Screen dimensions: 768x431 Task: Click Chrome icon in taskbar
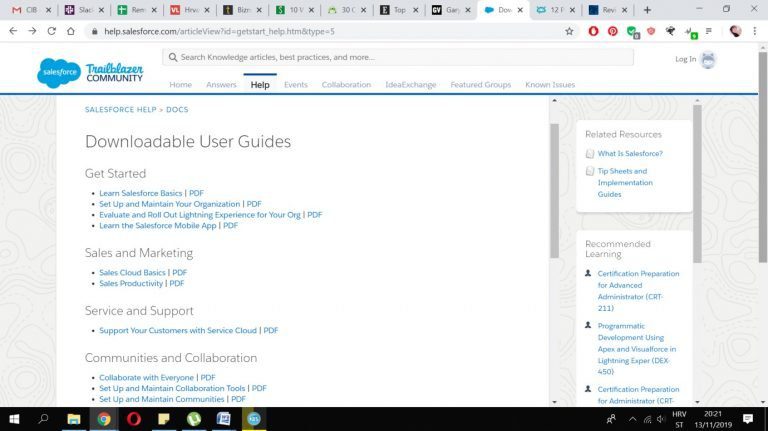pyautogui.click(x=104, y=419)
